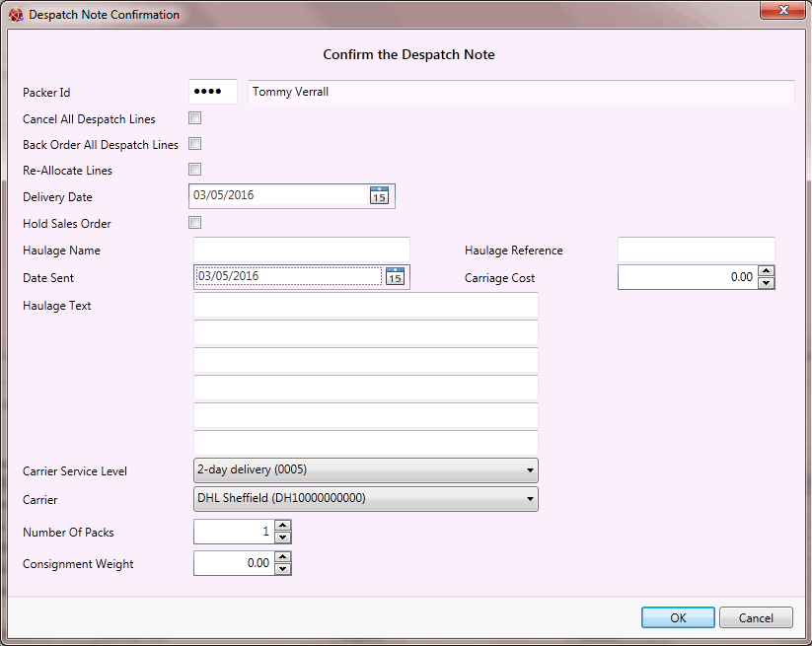Expand the Carrier Service Level dropdown
The image size is (812, 646).
click(x=366, y=470)
